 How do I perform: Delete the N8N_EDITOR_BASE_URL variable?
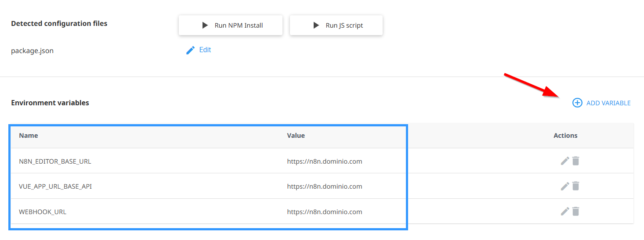tap(576, 161)
